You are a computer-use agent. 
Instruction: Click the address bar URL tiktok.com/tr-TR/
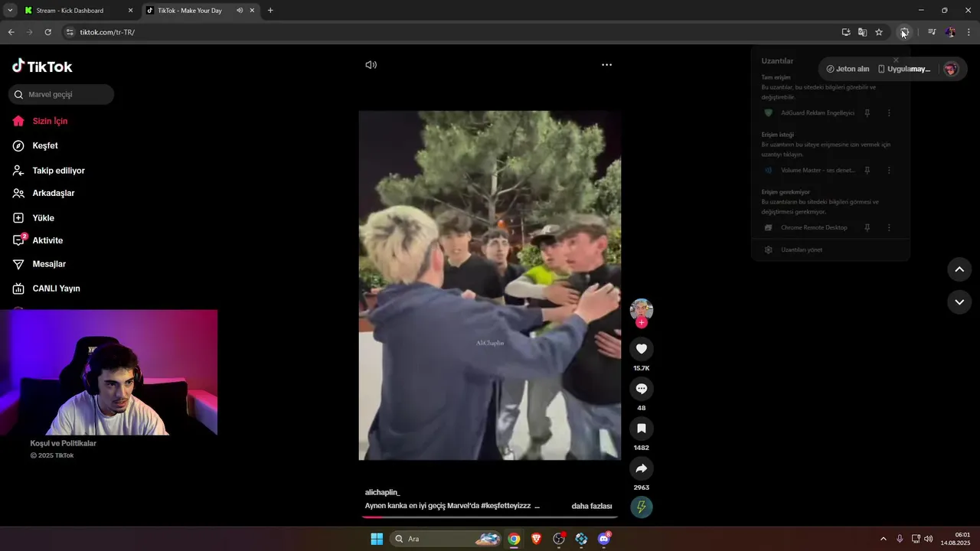pyautogui.click(x=107, y=32)
